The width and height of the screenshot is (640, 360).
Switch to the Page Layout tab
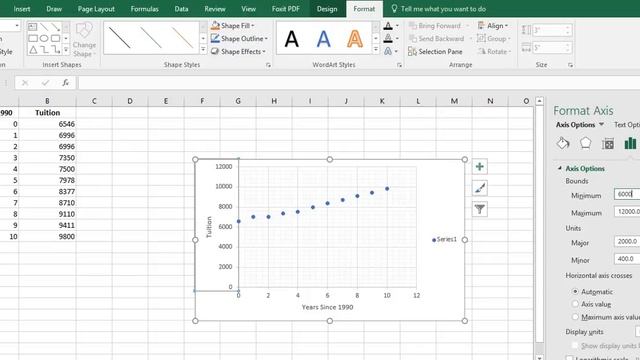tap(96, 9)
